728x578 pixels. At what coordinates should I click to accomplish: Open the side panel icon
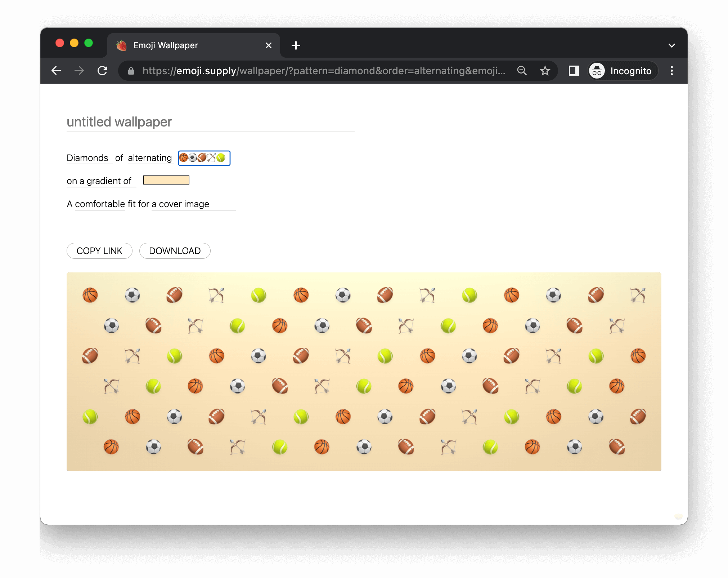pyautogui.click(x=574, y=71)
